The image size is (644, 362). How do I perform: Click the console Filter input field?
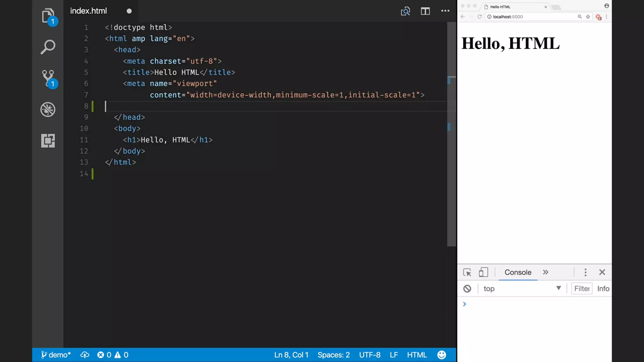tap(582, 288)
